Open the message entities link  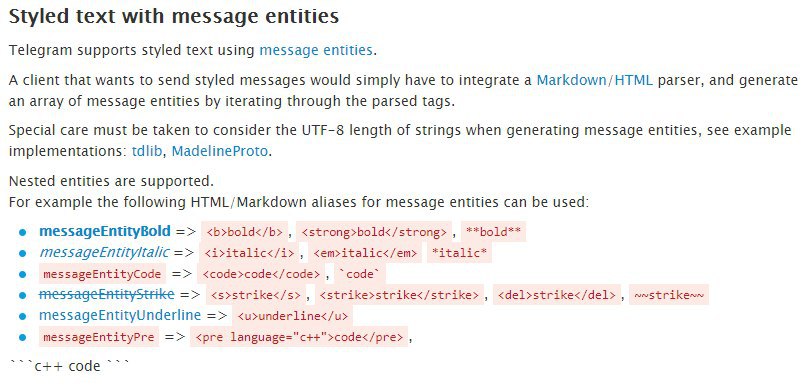tap(315, 50)
